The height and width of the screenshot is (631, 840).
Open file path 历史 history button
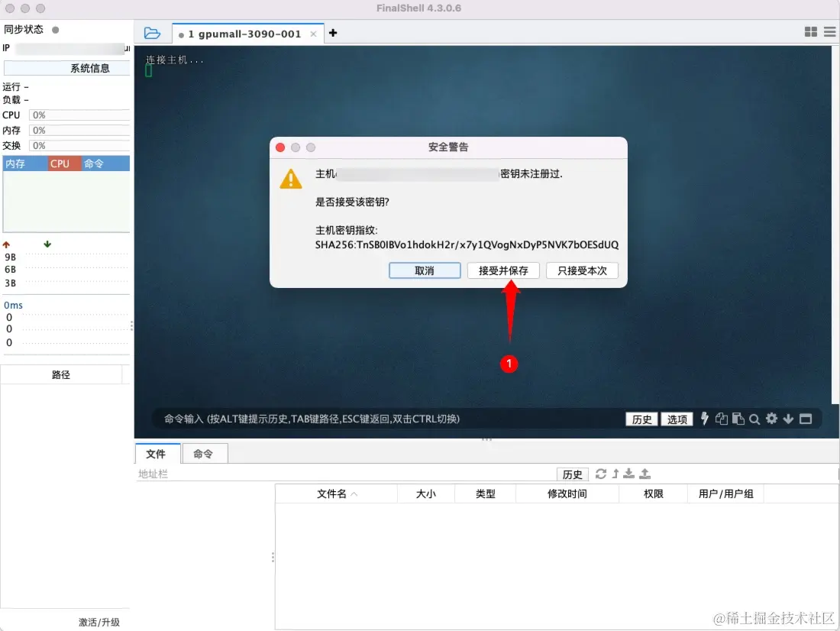572,474
